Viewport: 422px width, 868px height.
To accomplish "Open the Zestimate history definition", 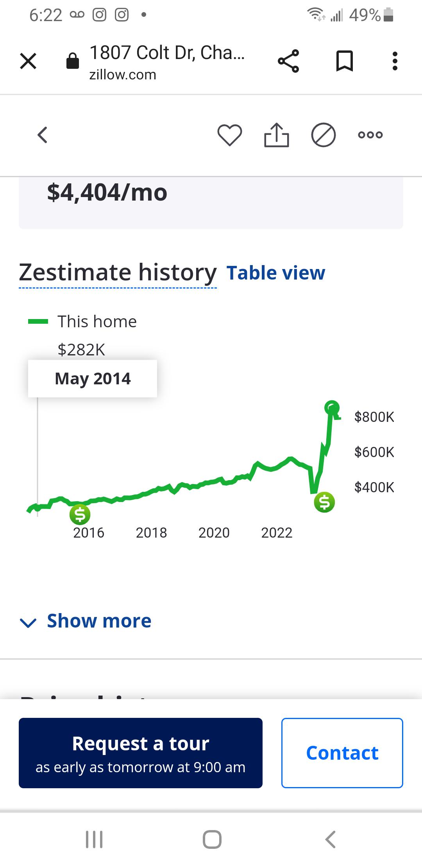I will 118,273.
